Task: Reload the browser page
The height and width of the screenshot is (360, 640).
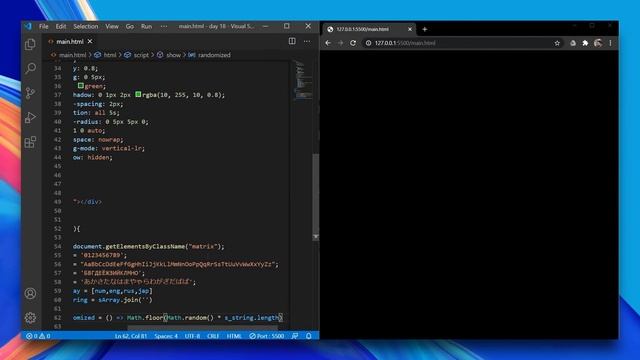Action: coord(353,43)
